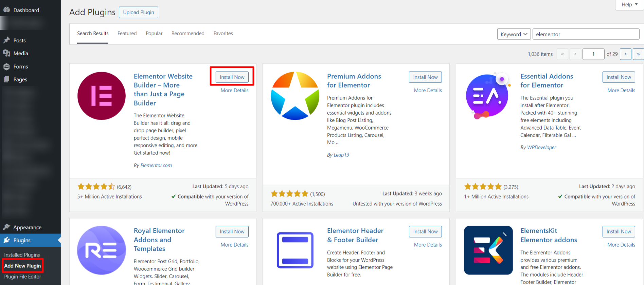
Task: Click the Posts pushpin icon
Action: 6,40
